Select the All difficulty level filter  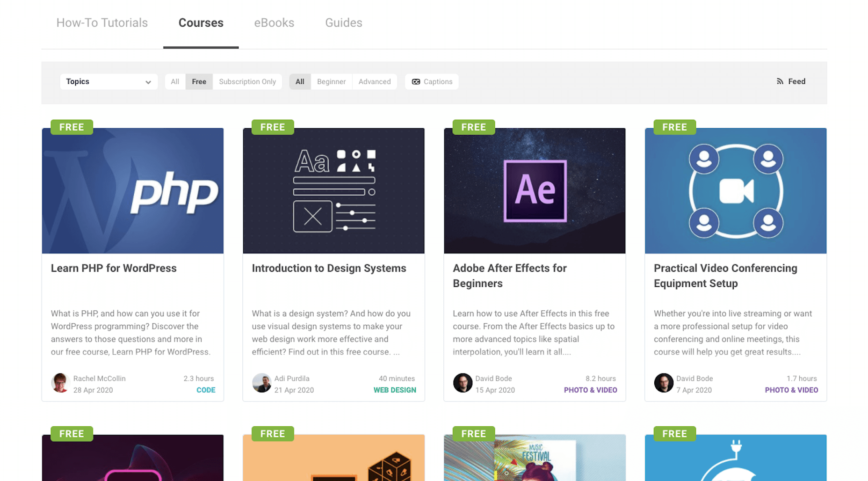click(x=300, y=81)
